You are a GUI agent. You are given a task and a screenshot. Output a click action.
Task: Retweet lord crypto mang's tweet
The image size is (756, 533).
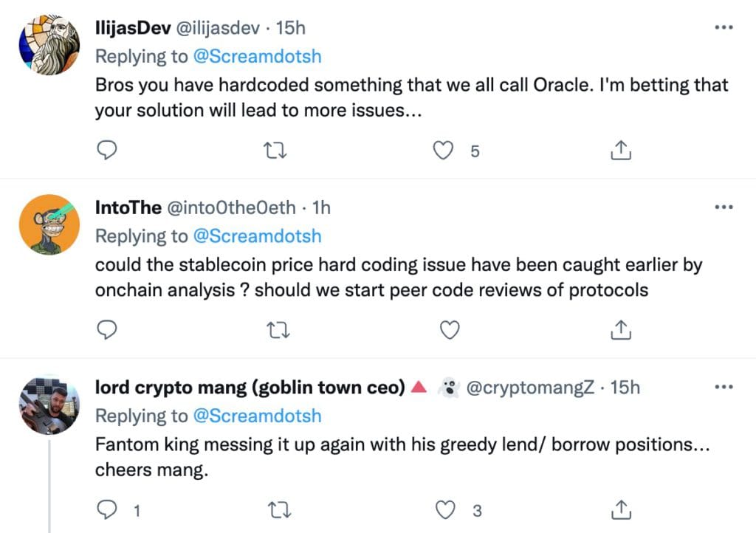[276, 509]
